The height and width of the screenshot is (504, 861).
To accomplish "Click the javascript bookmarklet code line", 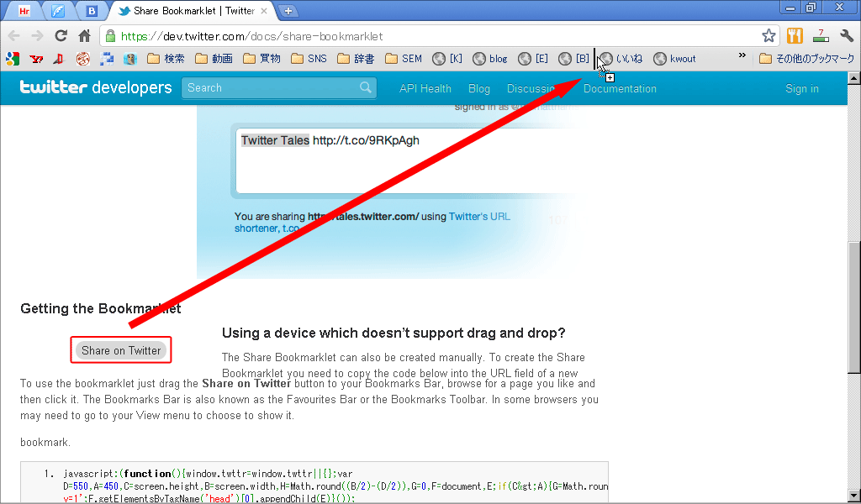I will [335, 486].
